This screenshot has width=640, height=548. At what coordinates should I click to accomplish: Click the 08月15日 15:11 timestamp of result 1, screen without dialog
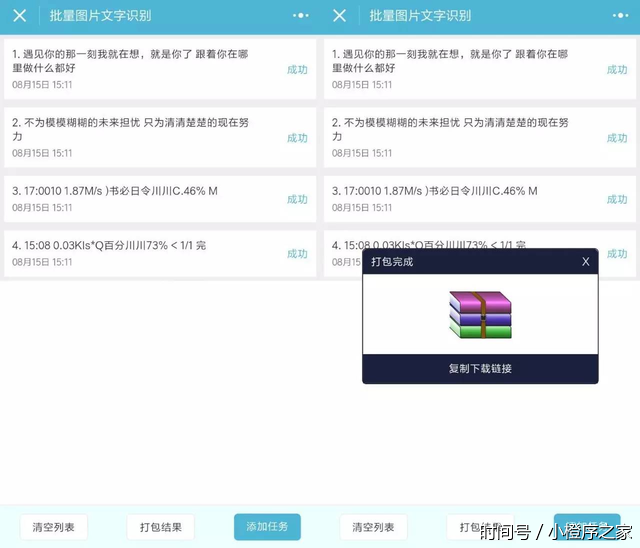[42, 85]
